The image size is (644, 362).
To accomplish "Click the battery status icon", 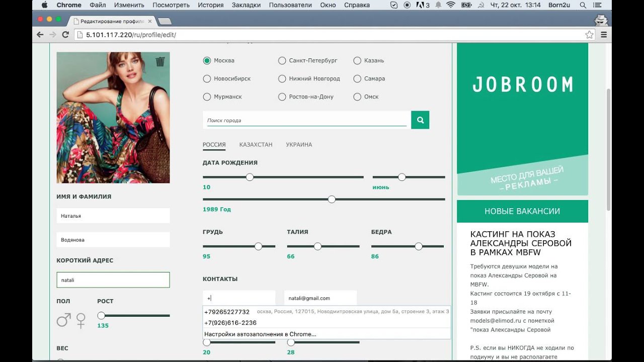I will pos(466,5).
